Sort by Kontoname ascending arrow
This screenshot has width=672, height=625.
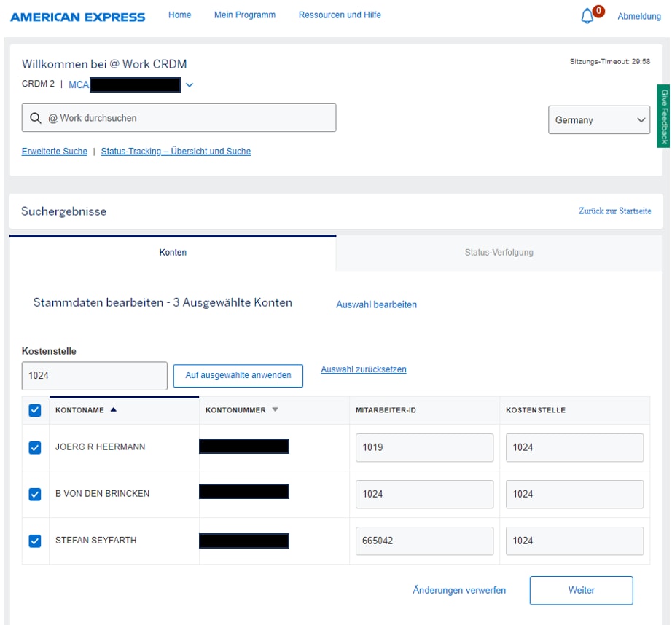click(x=113, y=410)
